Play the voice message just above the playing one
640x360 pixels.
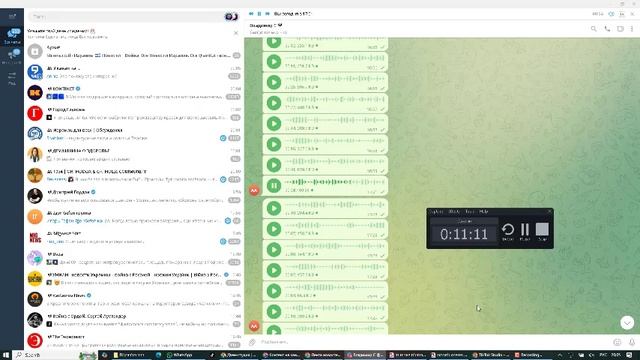pos(274,165)
